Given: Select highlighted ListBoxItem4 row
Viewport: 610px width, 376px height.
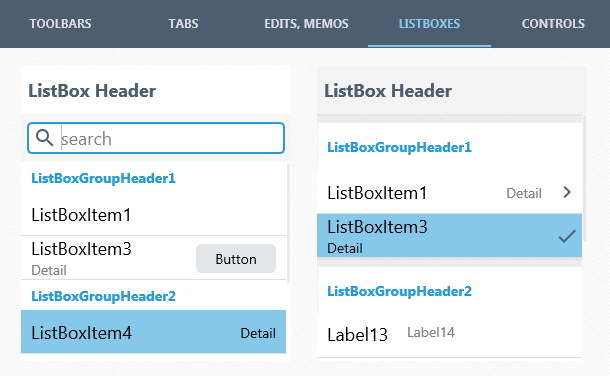Looking at the screenshot, I should [x=153, y=332].
